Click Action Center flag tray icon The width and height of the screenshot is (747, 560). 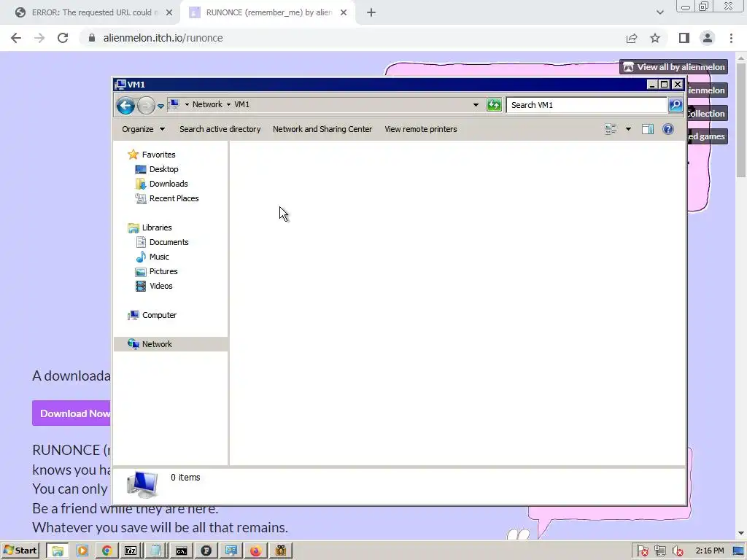(642, 551)
